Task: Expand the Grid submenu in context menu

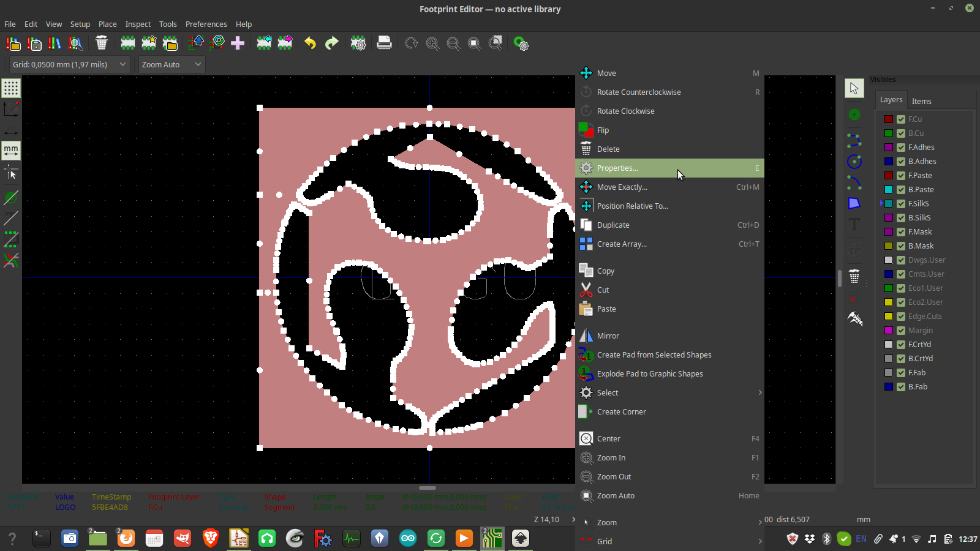Action: [x=669, y=542]
